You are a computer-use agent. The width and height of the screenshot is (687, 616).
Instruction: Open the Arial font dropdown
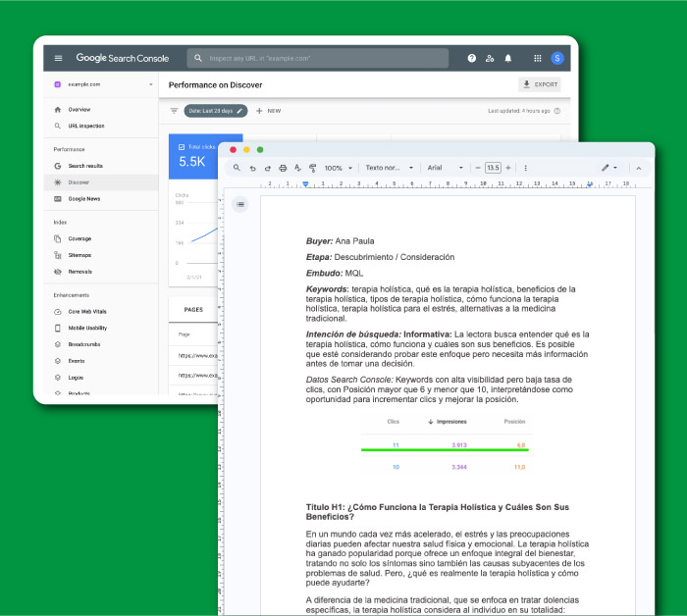[446, 168]
